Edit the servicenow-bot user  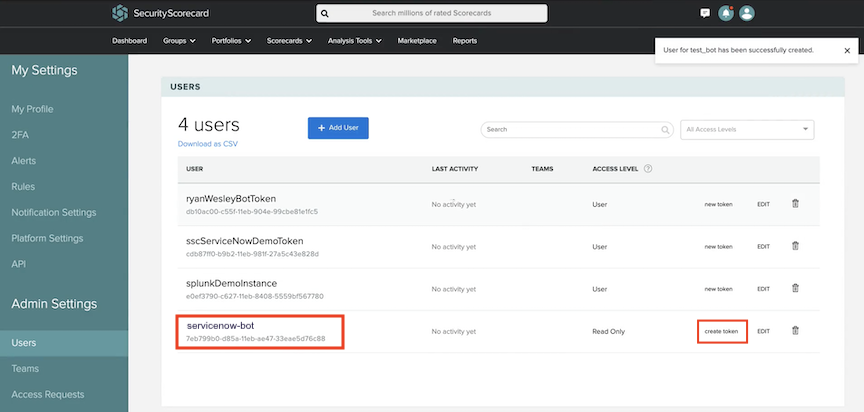coord(763,332)
